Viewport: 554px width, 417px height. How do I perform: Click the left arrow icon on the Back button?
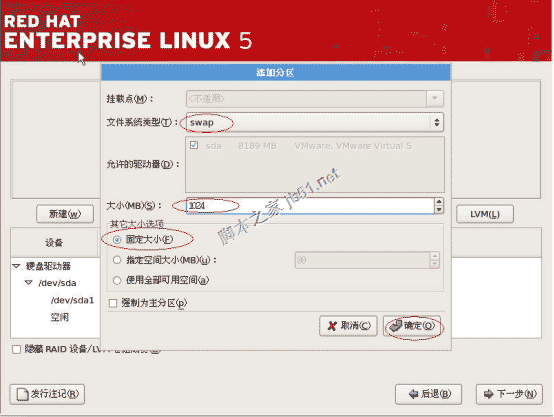[413, 394]
